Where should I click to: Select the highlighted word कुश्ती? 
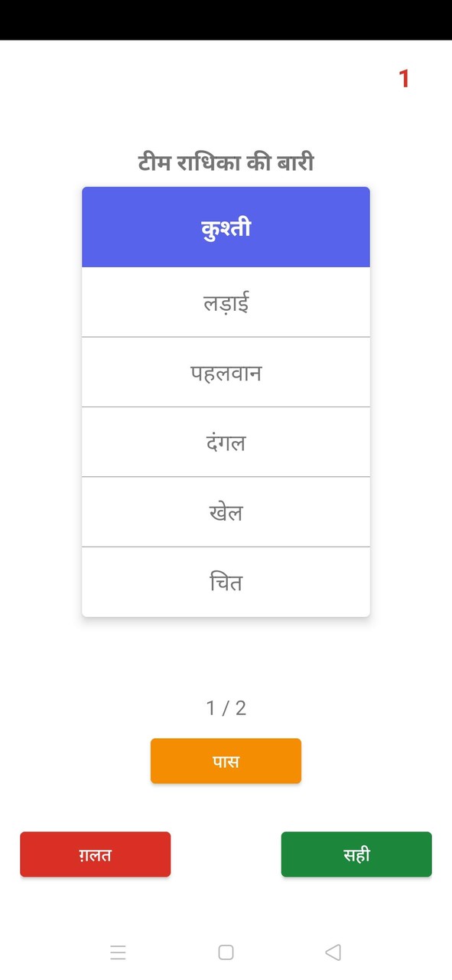tap(226, 226)
